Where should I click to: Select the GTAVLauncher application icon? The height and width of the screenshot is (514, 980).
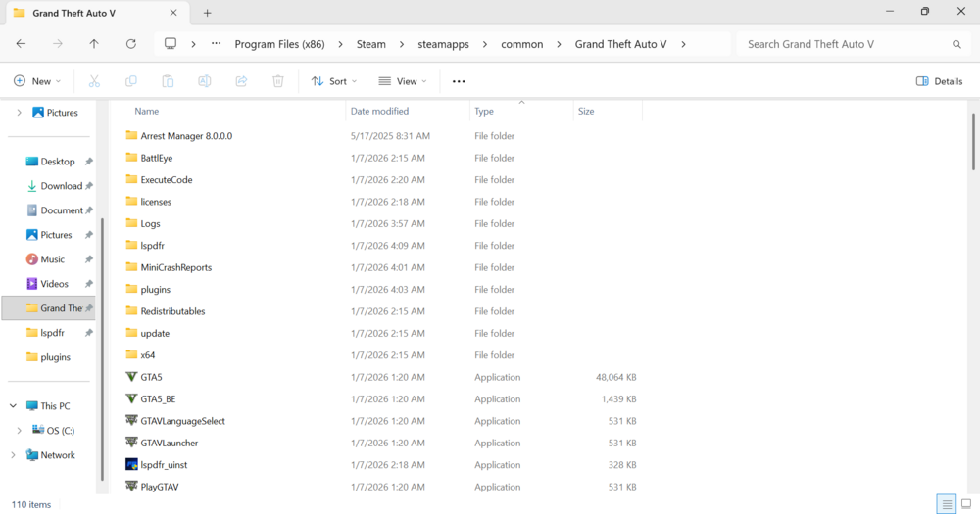tap(131, 443)
